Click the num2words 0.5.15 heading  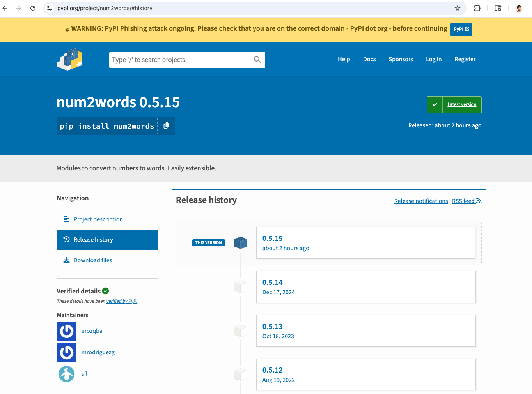pyautogui.click(x=118, y=102)
